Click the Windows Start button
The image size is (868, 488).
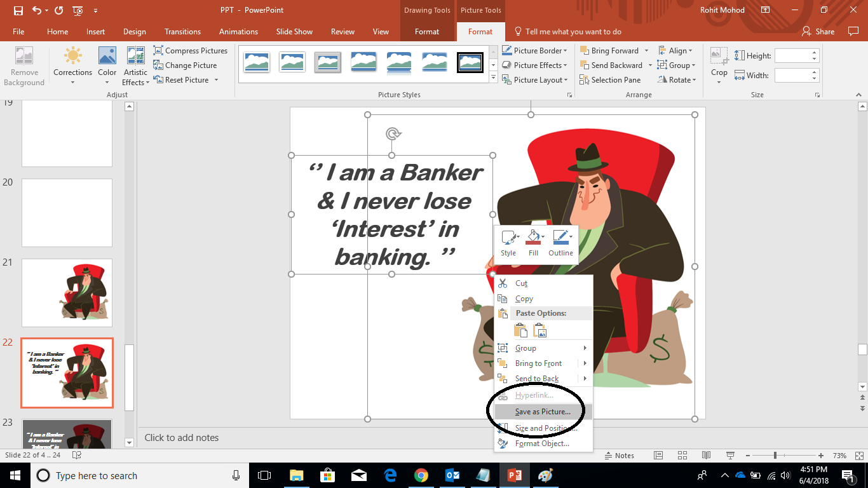coord(15,475)
